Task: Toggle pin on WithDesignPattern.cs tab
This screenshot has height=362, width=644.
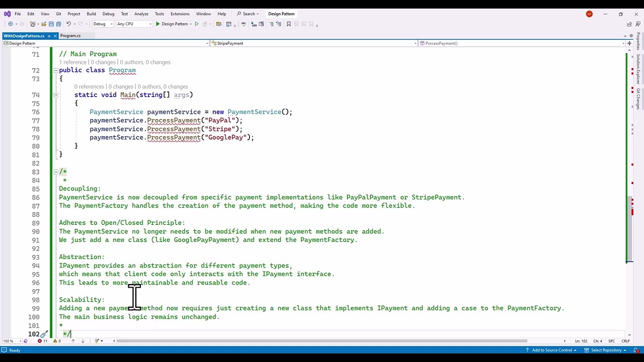Action: (49, 36)
